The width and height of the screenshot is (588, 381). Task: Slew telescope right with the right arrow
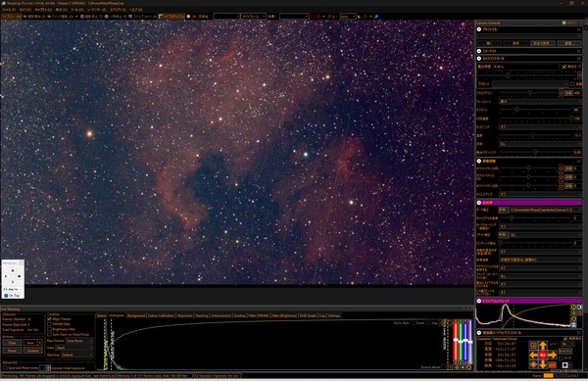click(552, 355)
